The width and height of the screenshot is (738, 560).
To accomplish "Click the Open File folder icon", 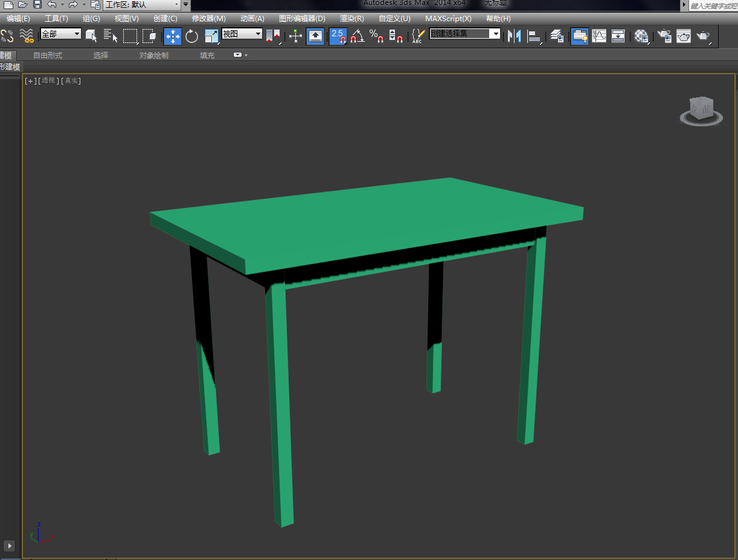I will point(23,4).
